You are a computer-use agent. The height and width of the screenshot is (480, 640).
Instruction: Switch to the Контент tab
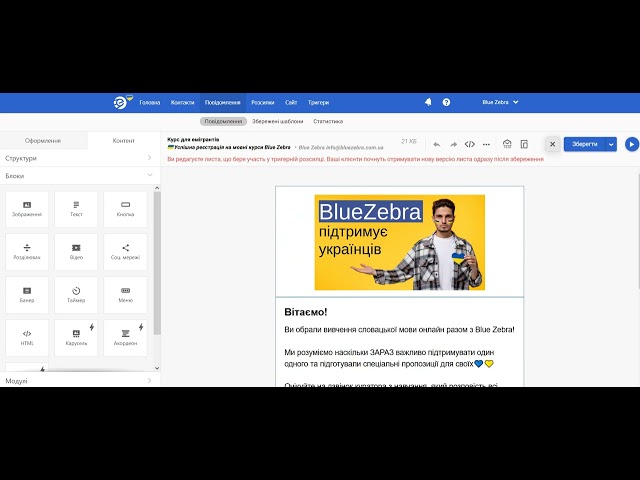click(x=123, y=140)
